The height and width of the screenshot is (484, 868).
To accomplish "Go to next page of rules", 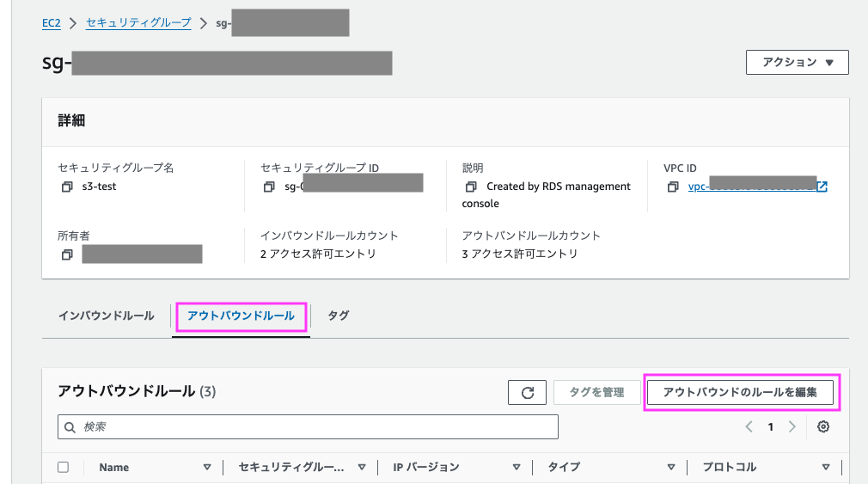I will click(x=792, y=426).
